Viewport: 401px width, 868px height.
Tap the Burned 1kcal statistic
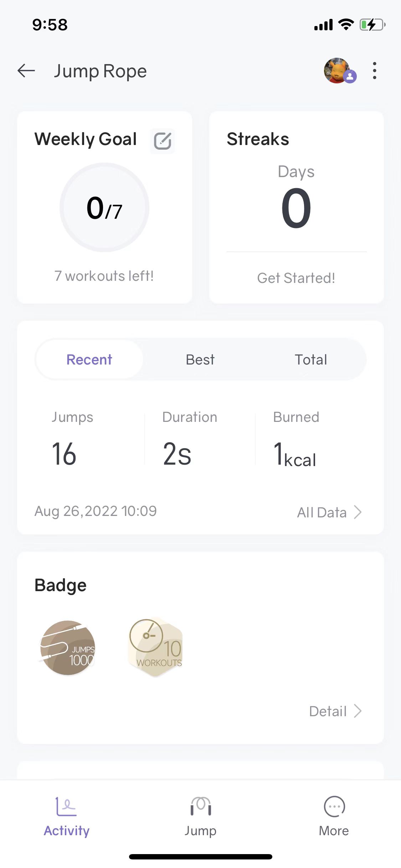(295, 455)
